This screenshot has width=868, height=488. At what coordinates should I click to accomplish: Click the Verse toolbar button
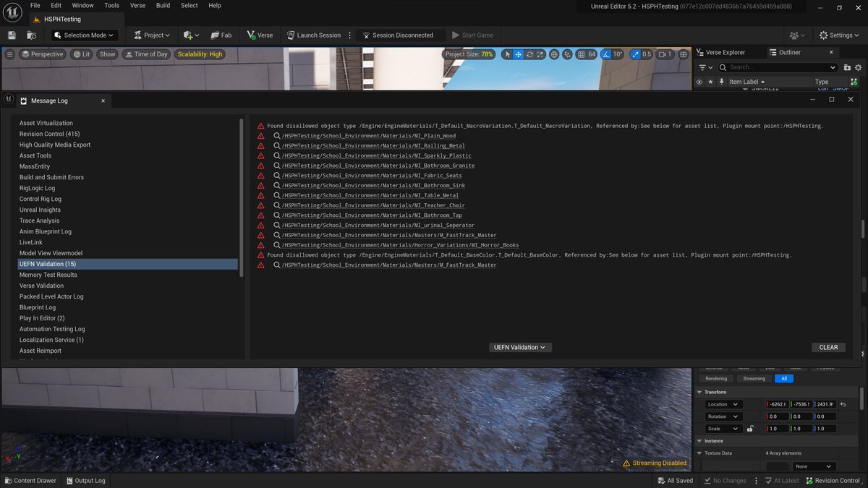coord(260,35)
